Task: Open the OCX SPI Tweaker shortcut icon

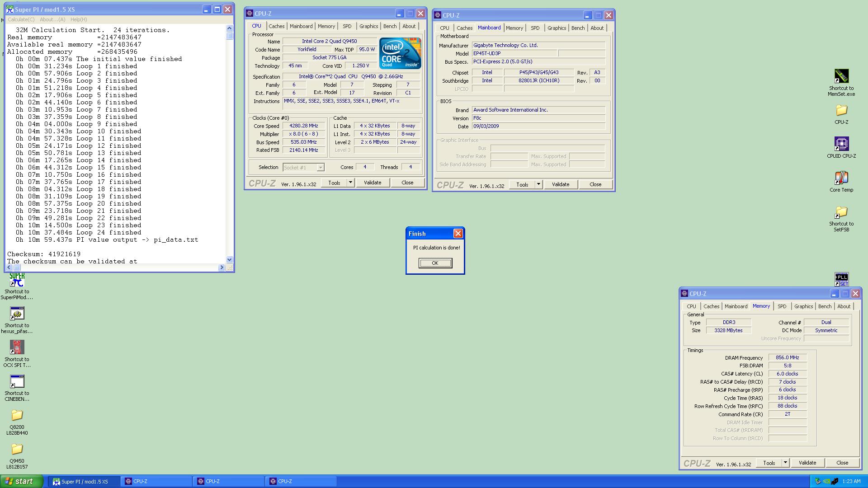Action: coord(17,347)
